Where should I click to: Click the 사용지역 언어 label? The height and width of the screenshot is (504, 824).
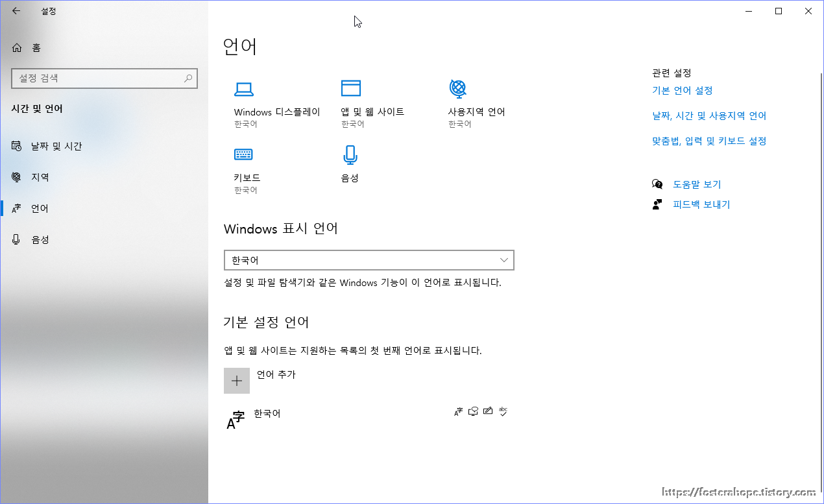click(x=477, y=112)
